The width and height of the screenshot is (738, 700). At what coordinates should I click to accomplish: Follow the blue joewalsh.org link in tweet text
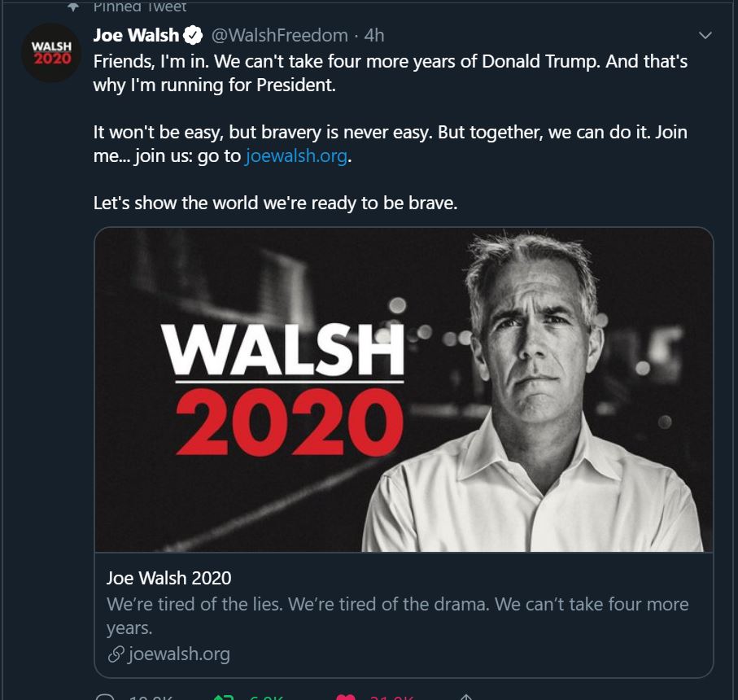tap(296, 155)
